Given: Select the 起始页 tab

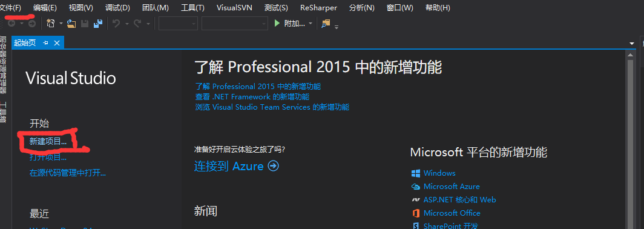Looking at the screenshot, I should (25, 43).
